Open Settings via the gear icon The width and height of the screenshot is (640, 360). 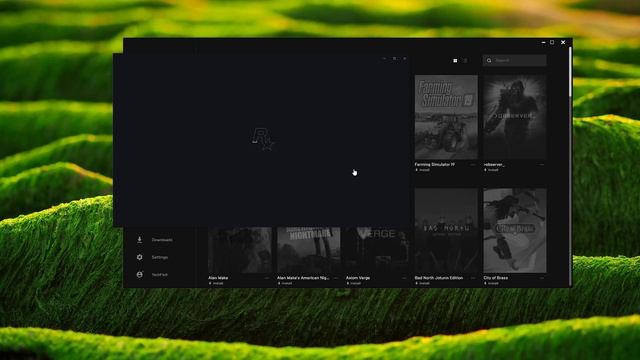click(x=140, y=257)
